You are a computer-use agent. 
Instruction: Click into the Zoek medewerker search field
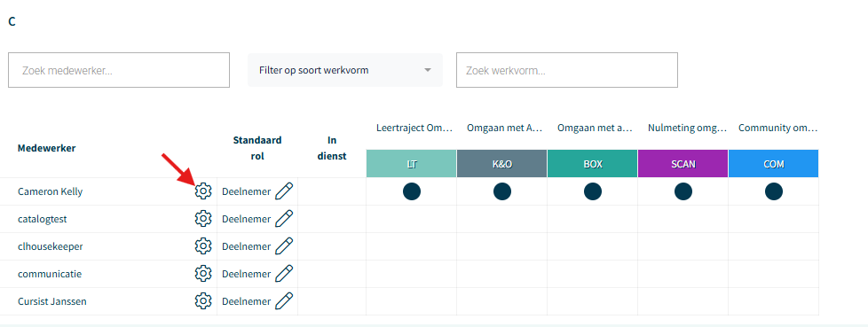118,70
